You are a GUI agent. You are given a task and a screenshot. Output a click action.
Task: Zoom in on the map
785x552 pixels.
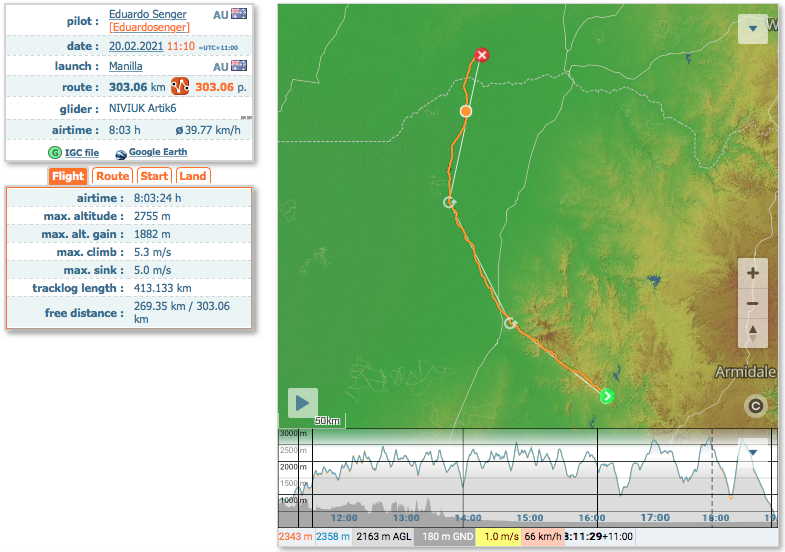click(752, 273)
